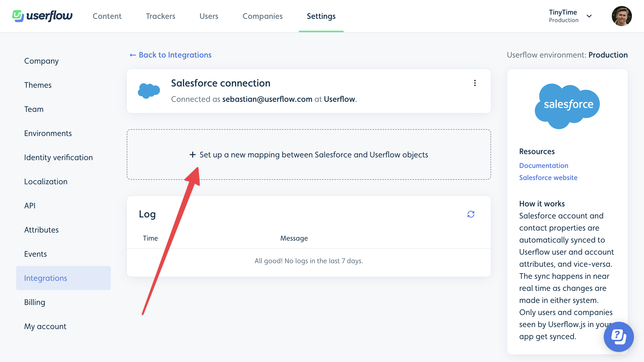This screenshot has width=644, height=362.
Task: Open the Documentation link
Action: coord(544,166)
